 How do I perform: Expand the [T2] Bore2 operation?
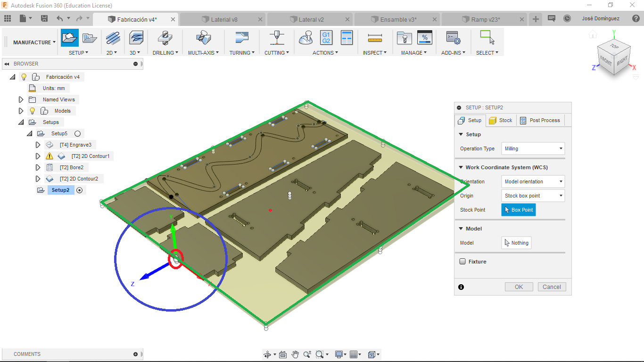tap(38, 167)
